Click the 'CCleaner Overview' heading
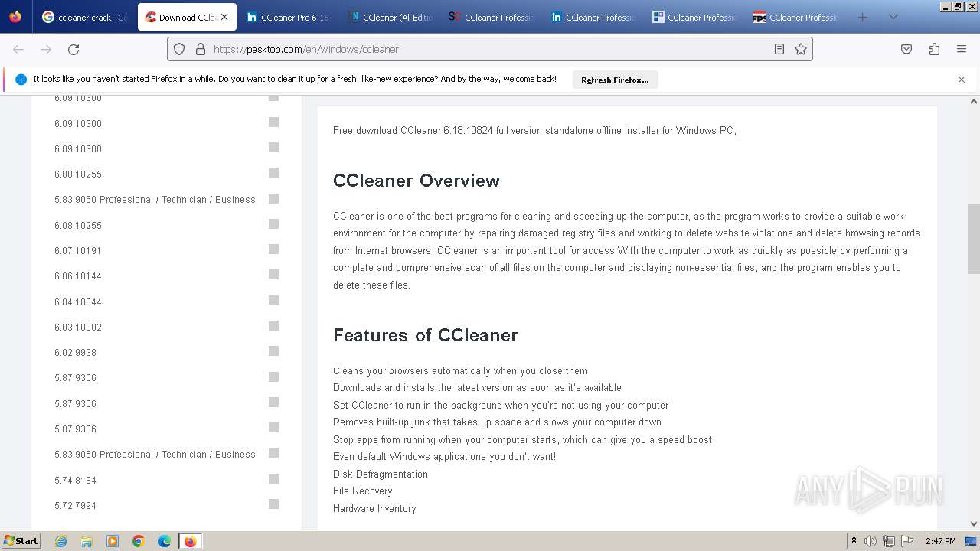The image size is (980, 551). 416,181
